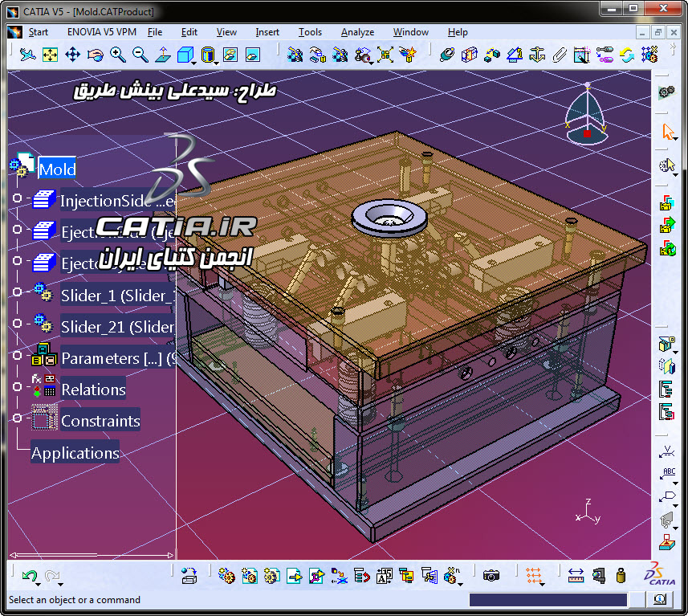Select the Slider_1 tree label
The height and width of the screenshot is (616, 688).
tap(117, 296)
